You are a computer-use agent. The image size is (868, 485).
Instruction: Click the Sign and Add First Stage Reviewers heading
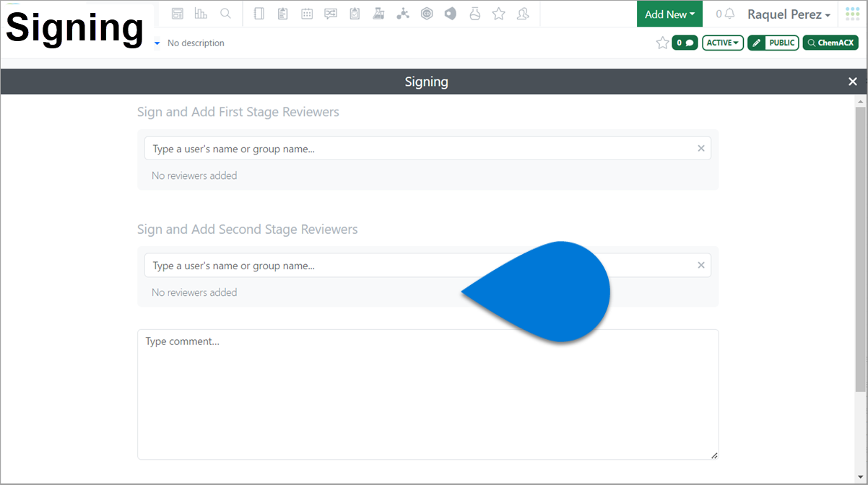pos(238,112)
